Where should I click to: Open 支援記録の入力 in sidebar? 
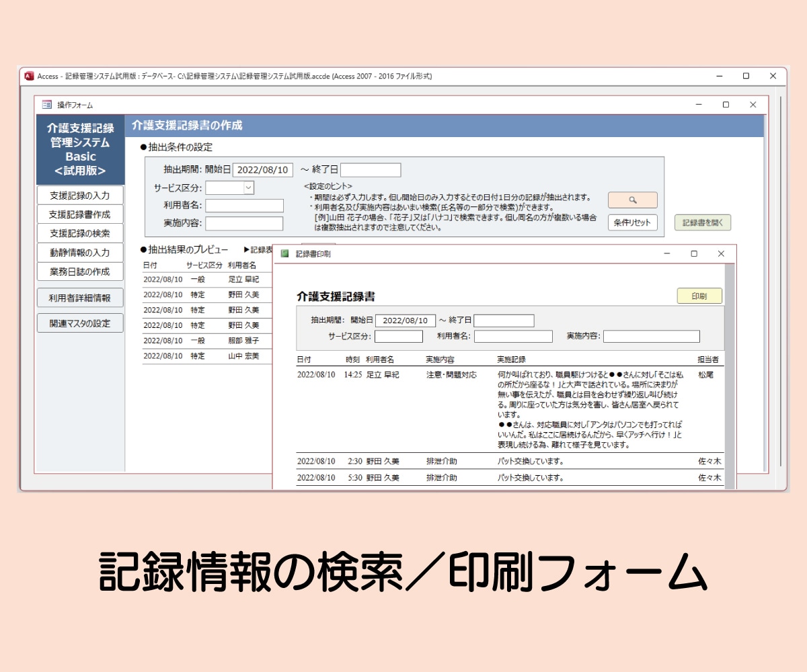(80, 196)
